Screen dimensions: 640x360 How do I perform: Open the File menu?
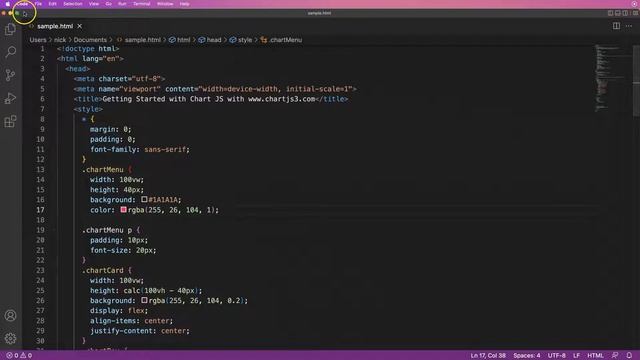(38, 4)
